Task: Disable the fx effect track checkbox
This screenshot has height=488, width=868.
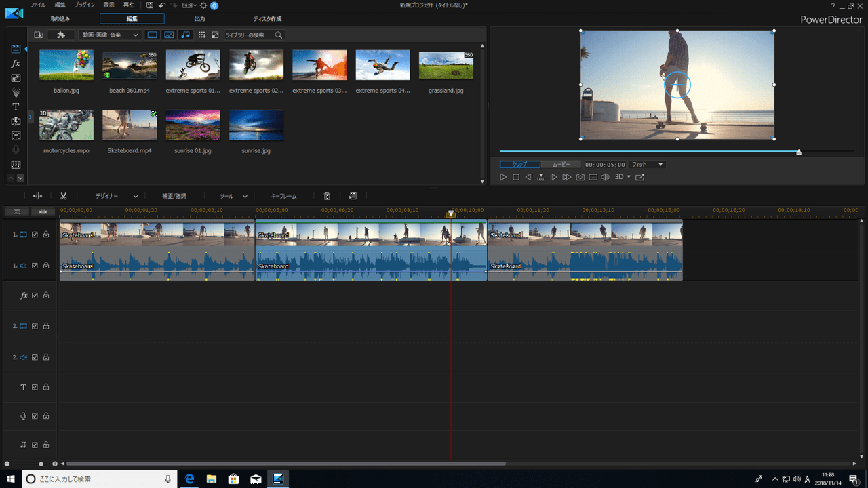Action: [x=35, y=296]
